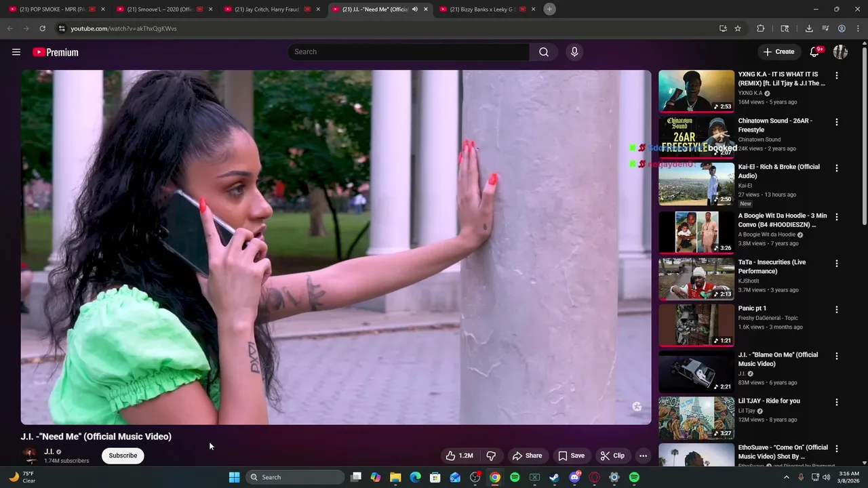Focus the YouTube search field
This screenshot has width=868, height=488.
(409, 52)
